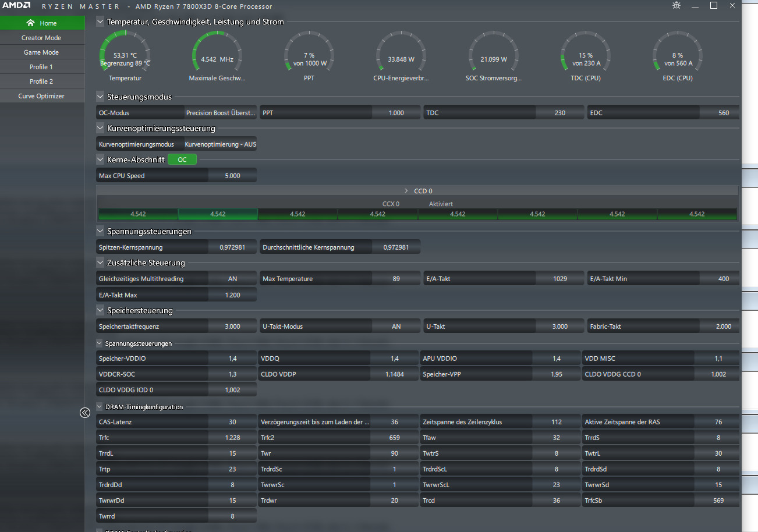The image size is (758, 532).
Task: Toggle Gleichzeitiges Multithreading AN value
Action: pos(232,279)
